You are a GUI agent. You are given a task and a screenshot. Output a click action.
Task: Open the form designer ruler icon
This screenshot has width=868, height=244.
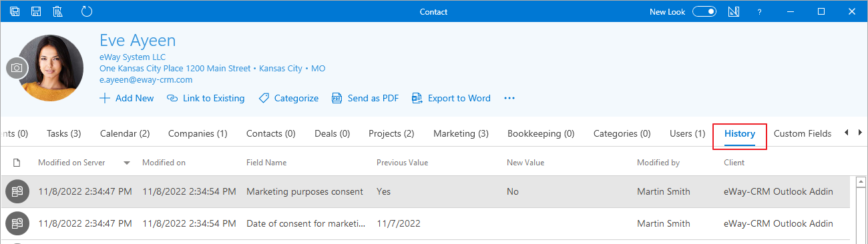coord(734,11)
